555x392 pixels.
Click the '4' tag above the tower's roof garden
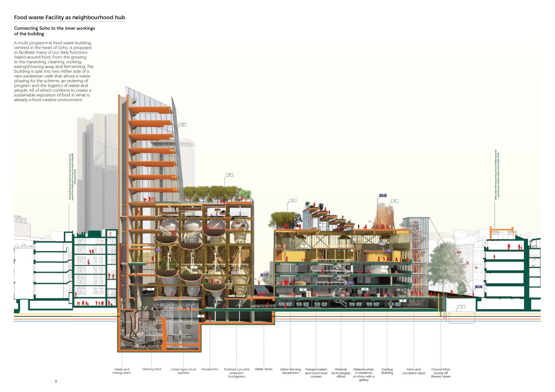tap(229, 175)
